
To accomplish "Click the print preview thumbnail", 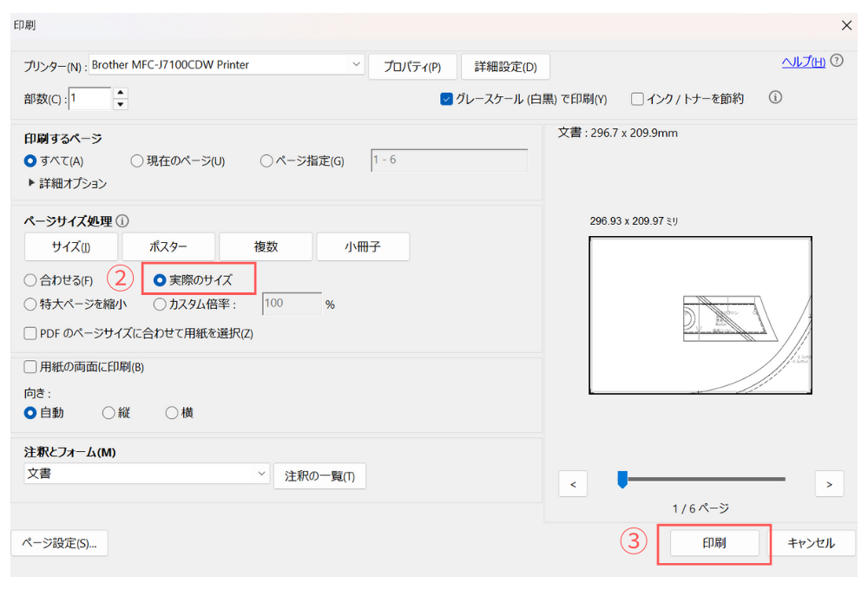I will coord(700,315).
